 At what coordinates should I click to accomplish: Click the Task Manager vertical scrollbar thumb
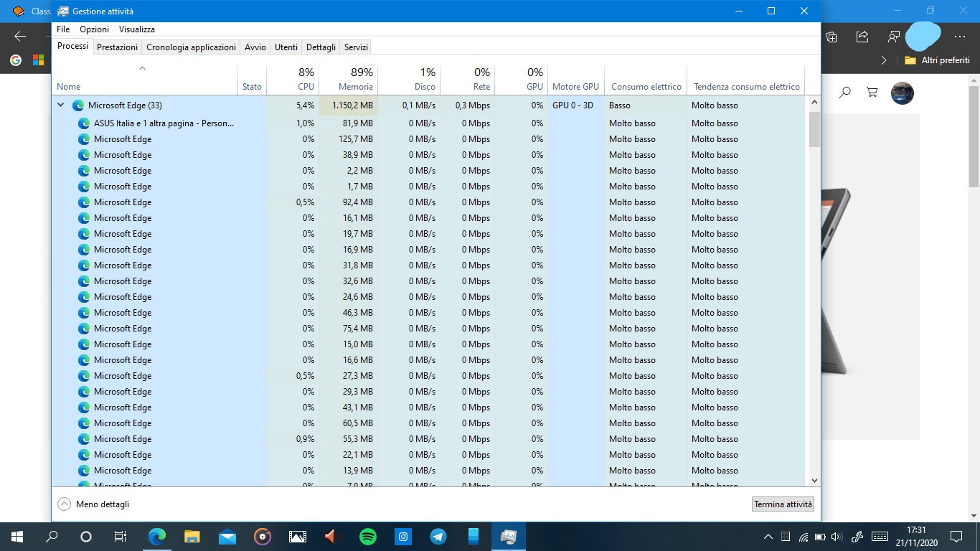pyautogui.click(x=814, y=128)
